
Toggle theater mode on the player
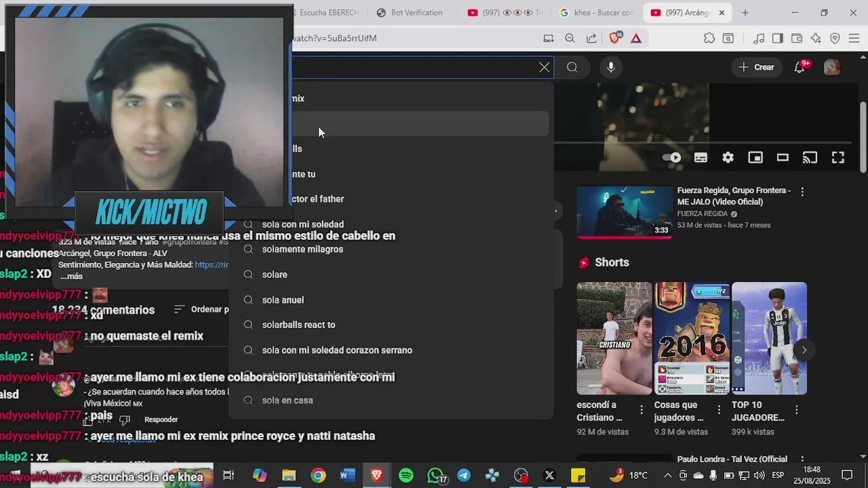coord(783,157)
